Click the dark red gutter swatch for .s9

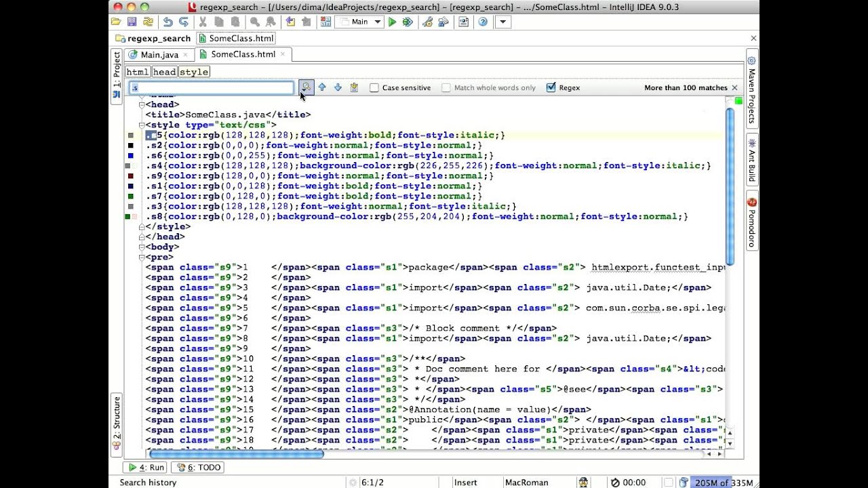click(x=130, y=176)
